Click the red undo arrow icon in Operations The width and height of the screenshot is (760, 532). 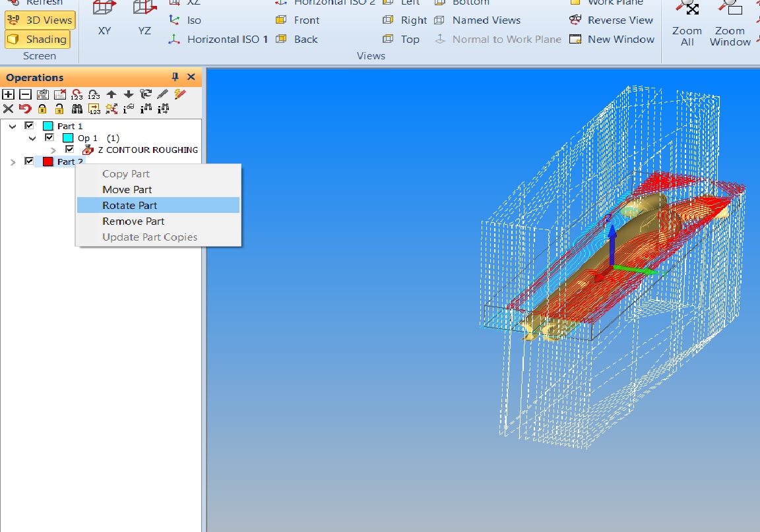tap(25, 109)
